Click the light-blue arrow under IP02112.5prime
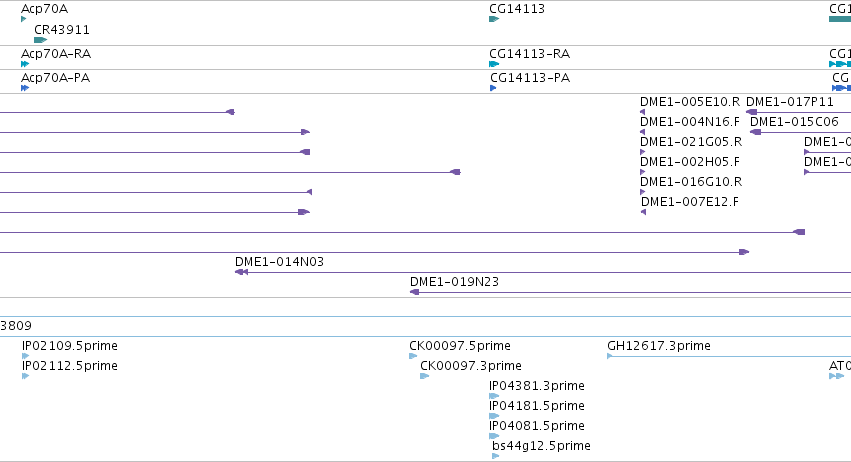Viewport: 851px width, 462px height. coord(26,376)
